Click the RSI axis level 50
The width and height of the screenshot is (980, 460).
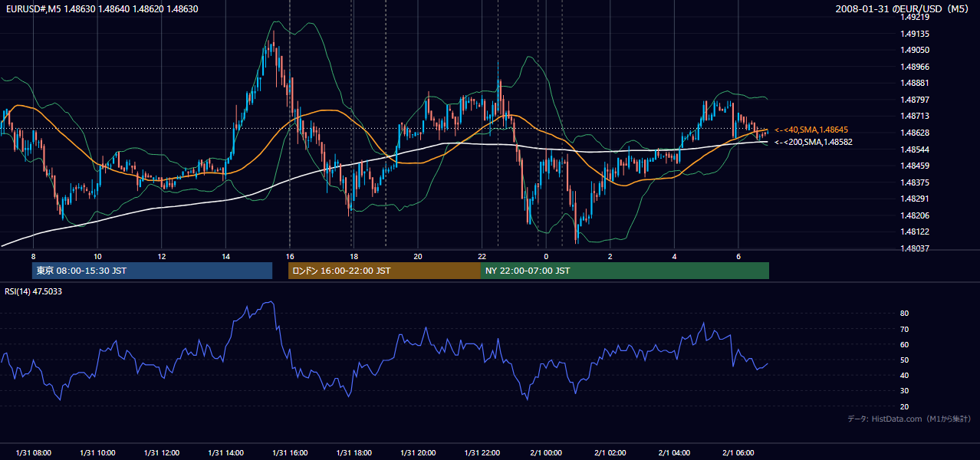[904, 360]
